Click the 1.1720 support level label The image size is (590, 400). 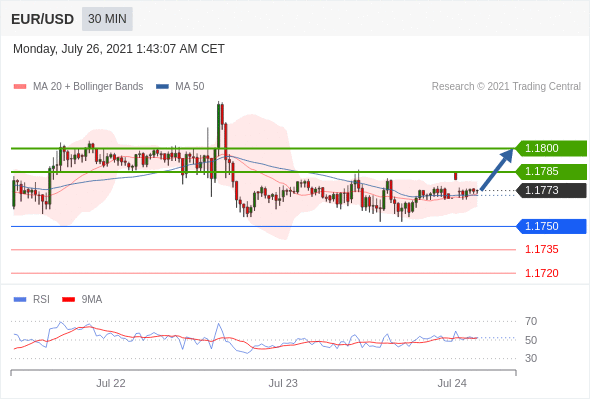[x=542, y=273]
